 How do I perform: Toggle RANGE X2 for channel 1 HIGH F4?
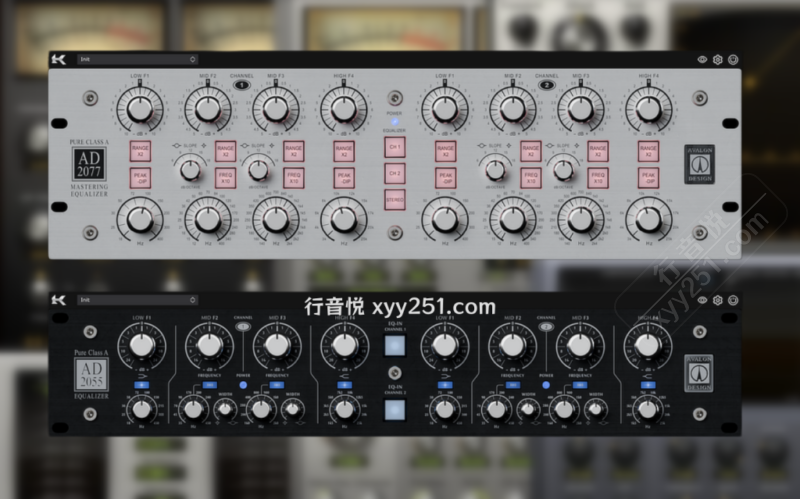[x=344, y=152]
